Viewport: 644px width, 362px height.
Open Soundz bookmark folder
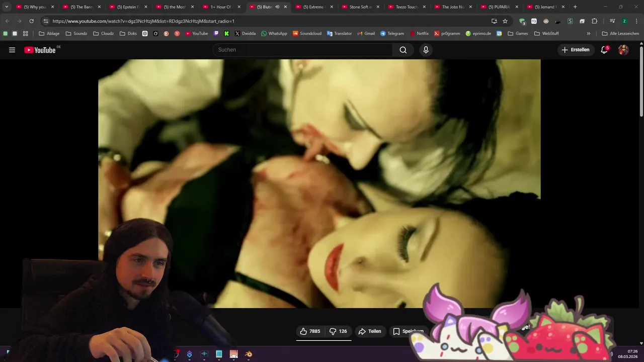[76, 34]
